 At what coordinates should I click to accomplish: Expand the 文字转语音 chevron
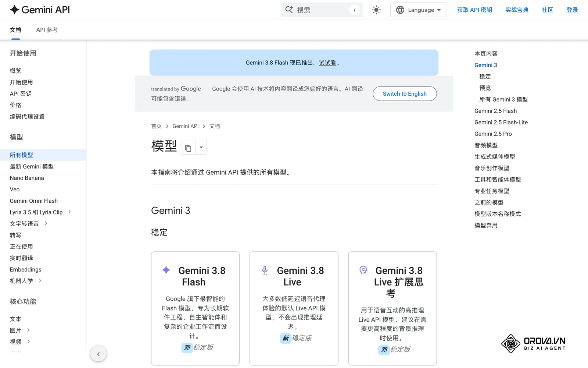(46, 223)
